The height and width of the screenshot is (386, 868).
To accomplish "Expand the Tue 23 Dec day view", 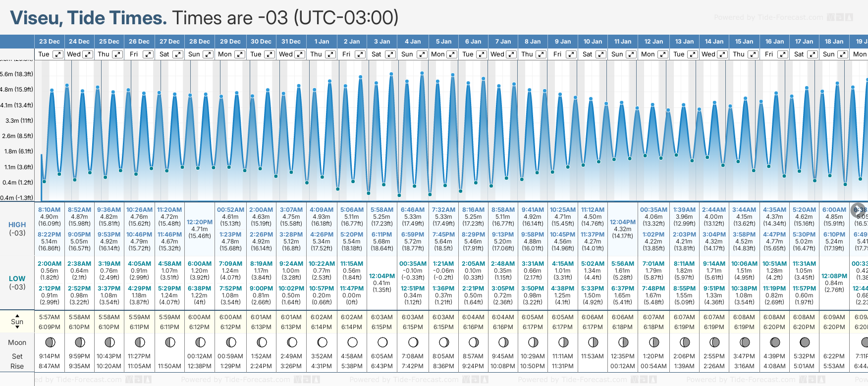I will pyautogui.click(x=58, y=54).
